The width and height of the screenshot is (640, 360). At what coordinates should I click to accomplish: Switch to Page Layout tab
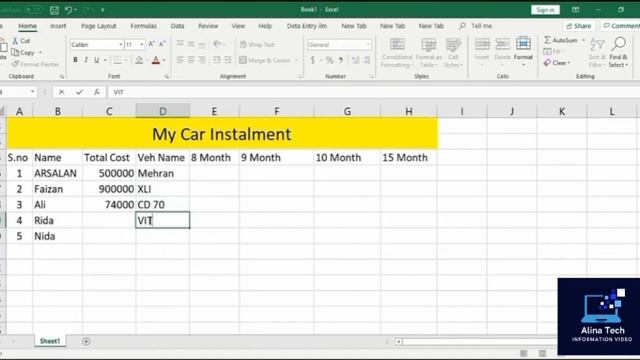98,26
